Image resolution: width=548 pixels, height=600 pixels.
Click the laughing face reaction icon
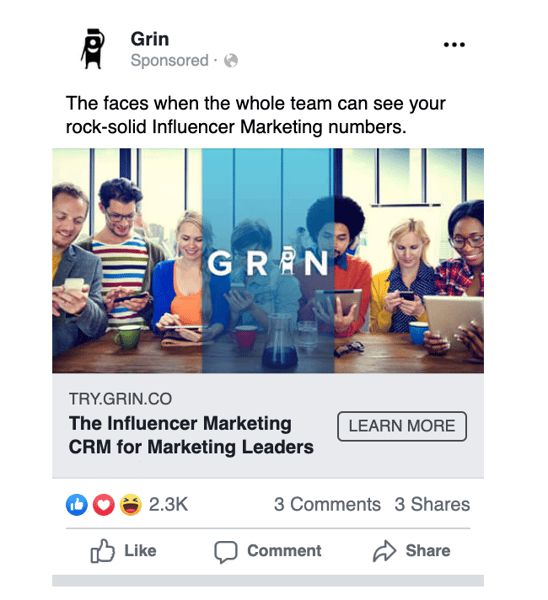coord(130,505)
